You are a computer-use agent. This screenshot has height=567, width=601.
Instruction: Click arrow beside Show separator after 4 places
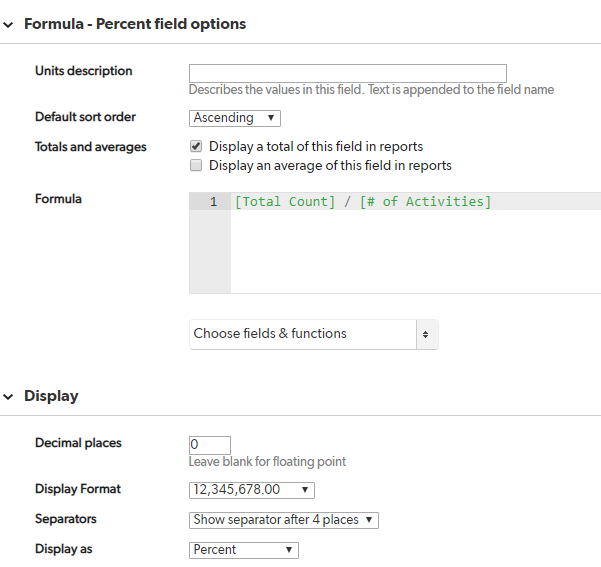369,519
